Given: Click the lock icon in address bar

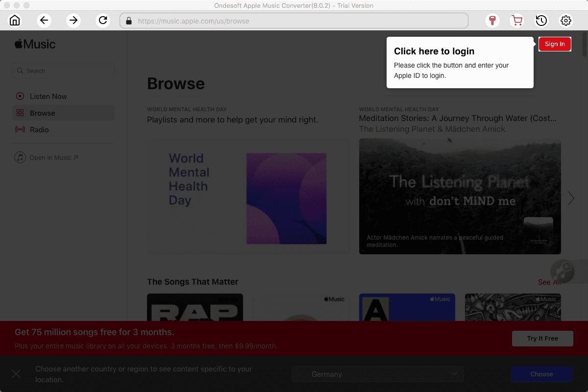Looking at the screenshot, I should tap(129, 21).
